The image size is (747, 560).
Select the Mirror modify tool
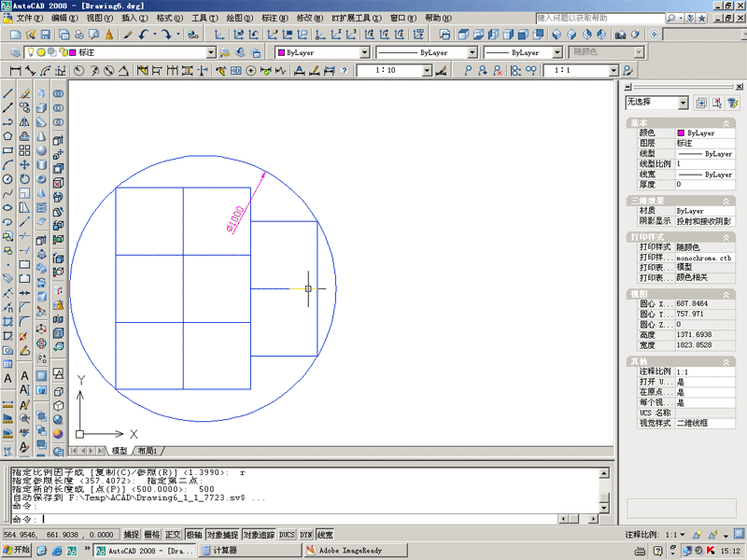(x=25, y=122)
